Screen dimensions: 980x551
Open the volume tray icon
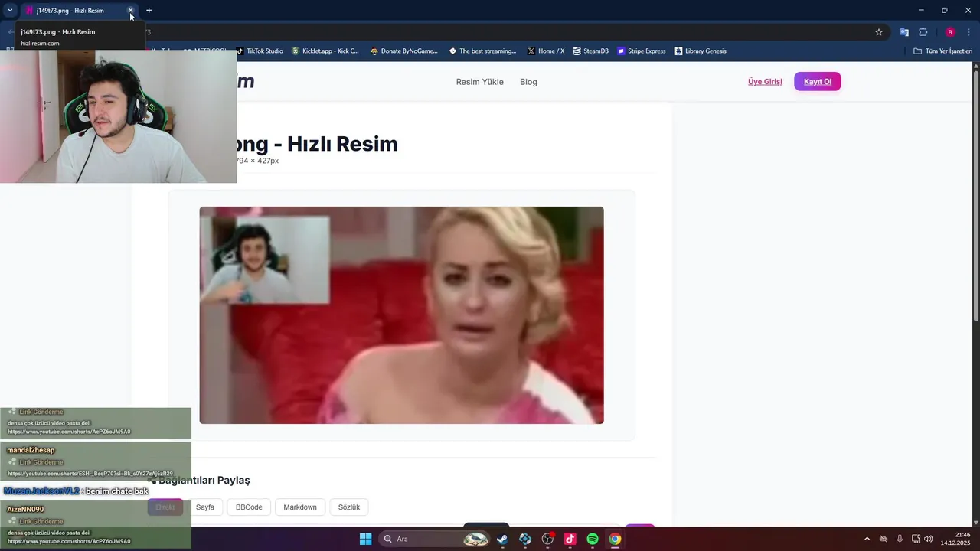928,539
